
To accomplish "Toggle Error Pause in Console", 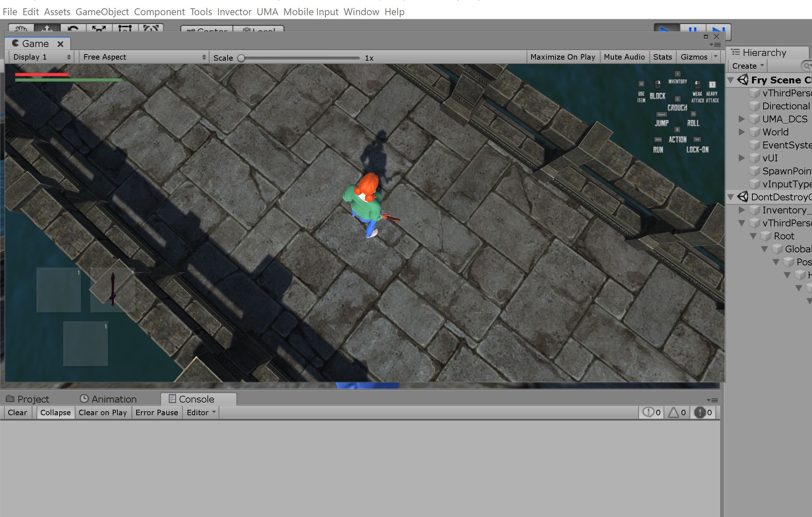I will tap(157, 412).
